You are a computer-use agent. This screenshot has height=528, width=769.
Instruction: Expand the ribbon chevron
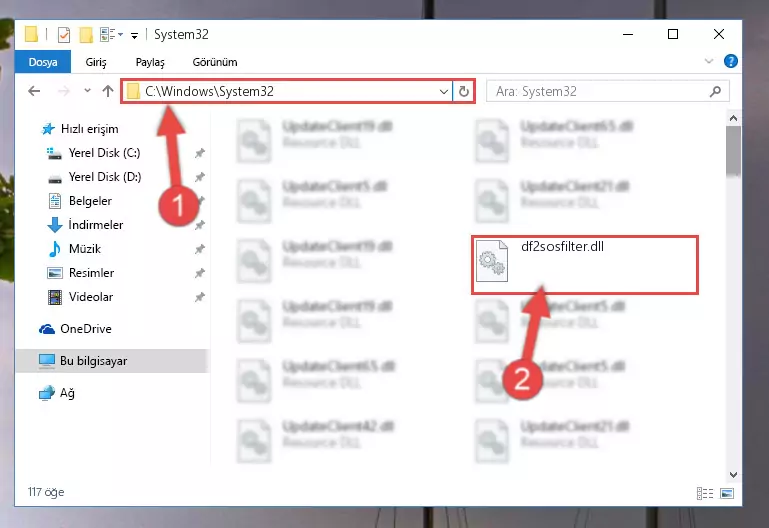tap(708, 61)
